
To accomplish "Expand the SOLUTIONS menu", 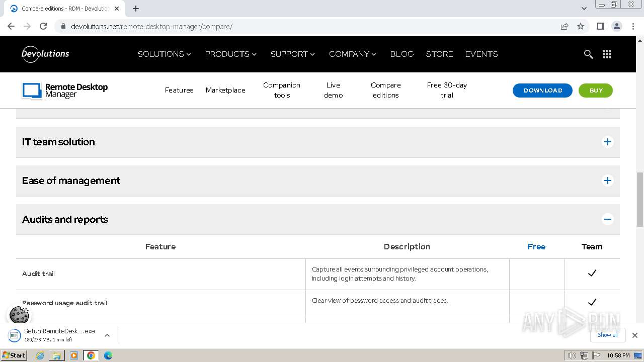I will [x=164, y=54].
